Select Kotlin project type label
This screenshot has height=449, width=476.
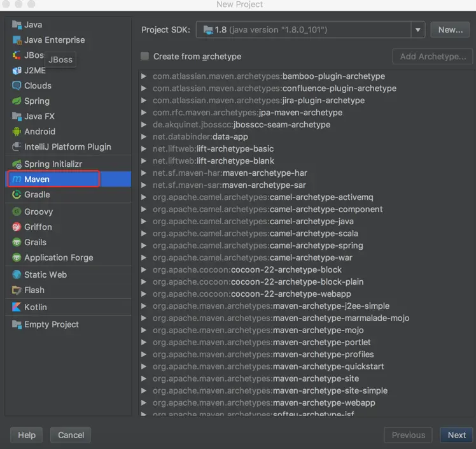pos(36,307)
